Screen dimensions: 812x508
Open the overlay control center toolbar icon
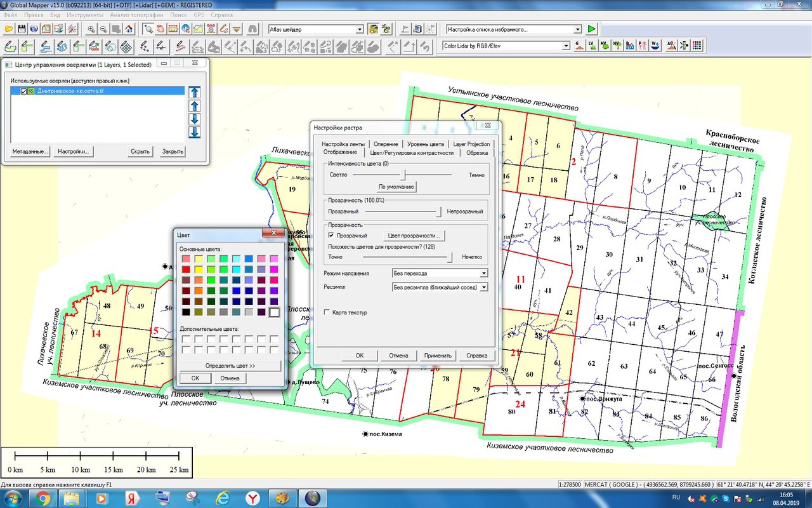click(58, 29)
